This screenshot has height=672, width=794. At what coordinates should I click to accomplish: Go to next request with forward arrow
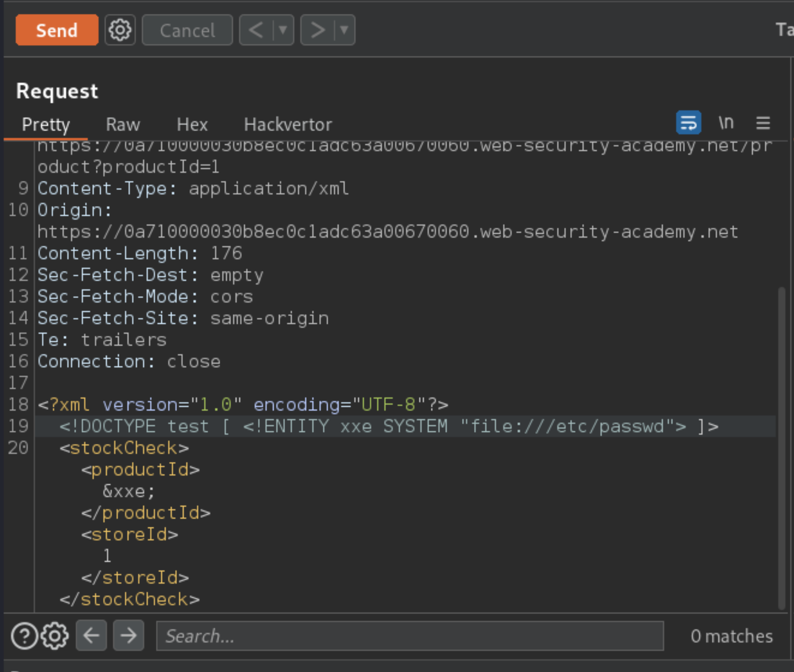click(317, 30)
